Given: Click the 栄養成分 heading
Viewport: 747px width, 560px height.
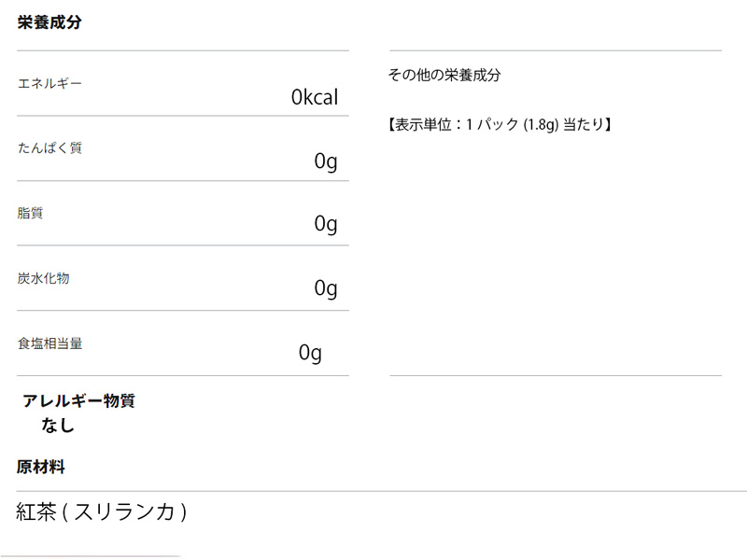Looking at the screenshot, I should point(49,22).
